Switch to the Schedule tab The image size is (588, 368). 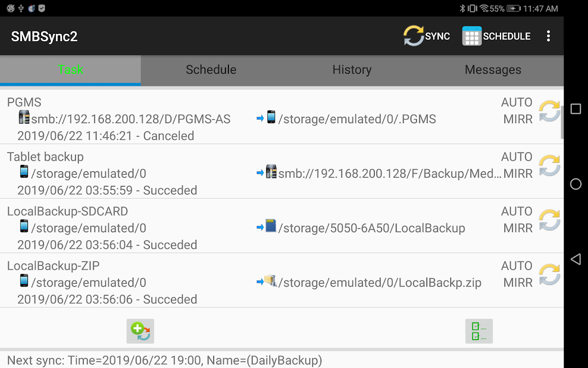click(x=211, y=70)
